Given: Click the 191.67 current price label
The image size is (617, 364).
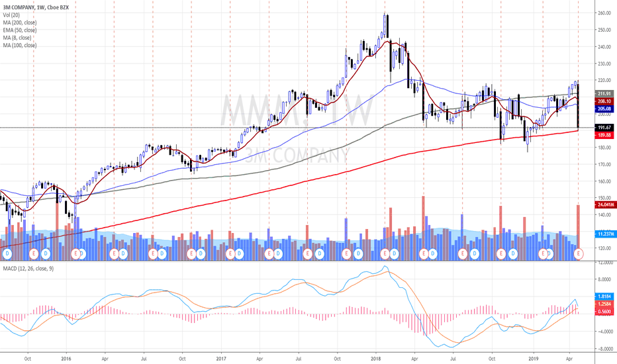Looking at the screenshot, I should coord(604,128).
